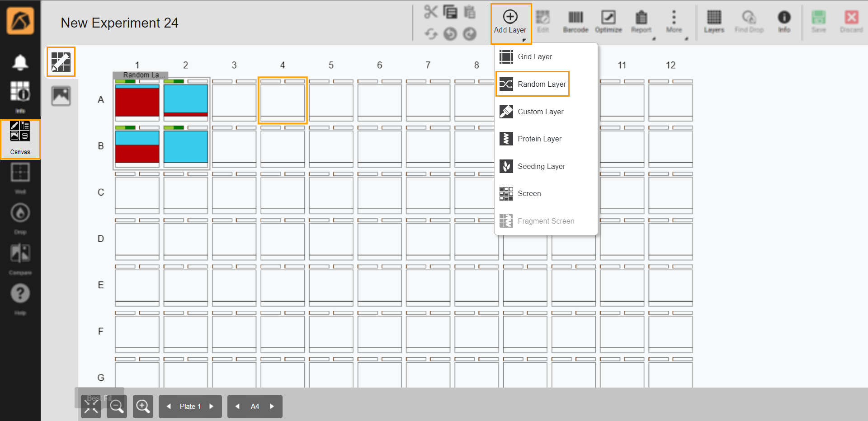The height and width of the screenshot is (421, 868).
Task: Click the Layers toolbar icon
Action: pyautogui.click(x=714, y=20)
